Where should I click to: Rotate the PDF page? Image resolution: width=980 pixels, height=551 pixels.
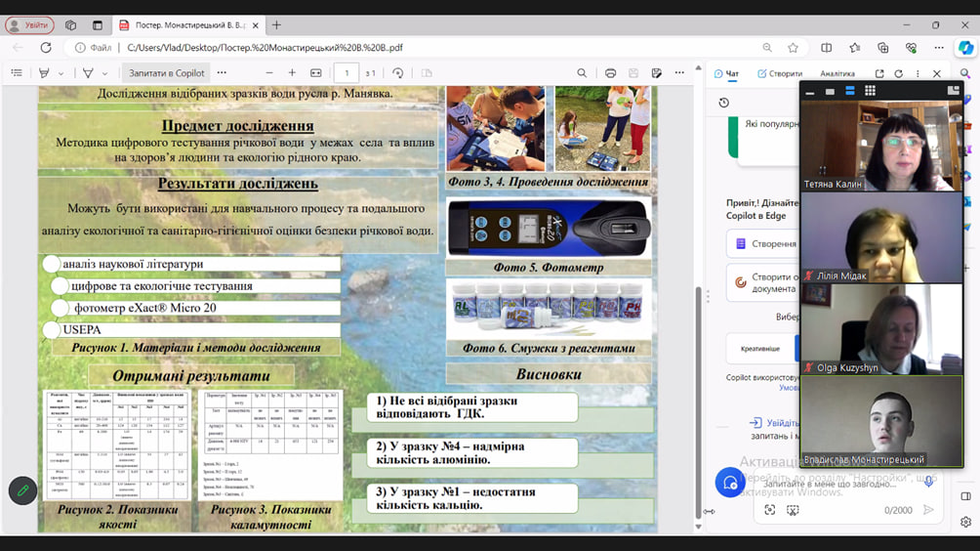(397, 73)
